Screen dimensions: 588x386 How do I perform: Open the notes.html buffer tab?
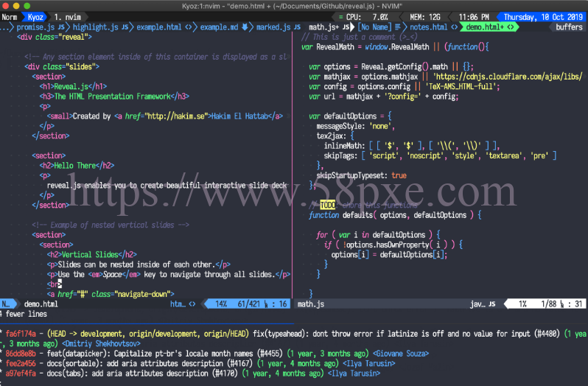click(x=429, y=27)
